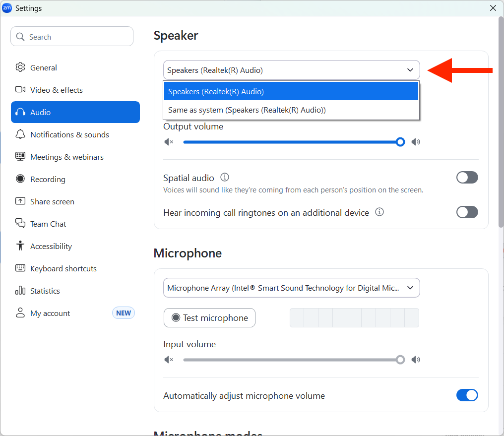
Task: Go to Share screen settings
Action: tap(75, 201)
